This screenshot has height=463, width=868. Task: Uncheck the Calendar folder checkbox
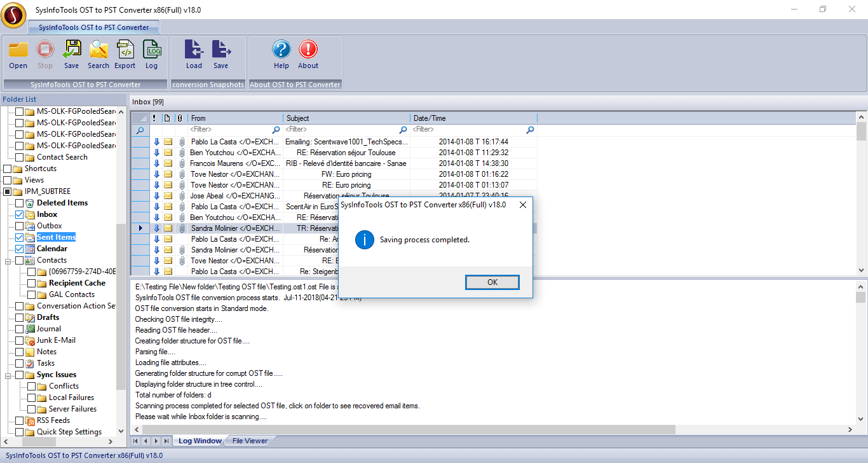coord(20,249)
